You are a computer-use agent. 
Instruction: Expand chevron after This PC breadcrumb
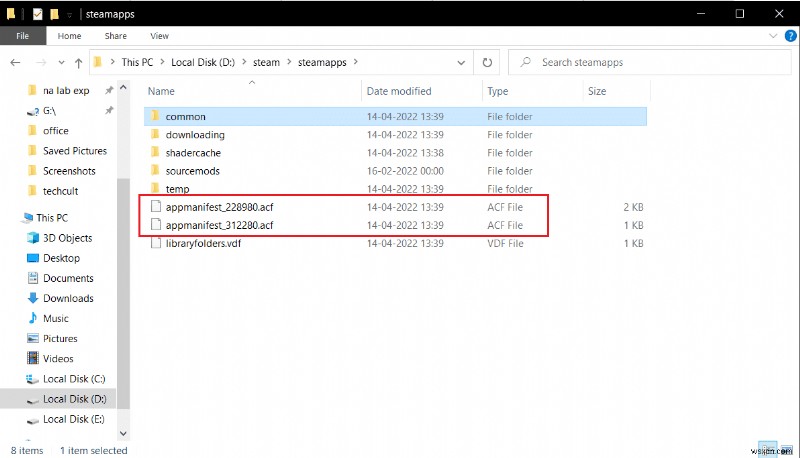(162, 62)
